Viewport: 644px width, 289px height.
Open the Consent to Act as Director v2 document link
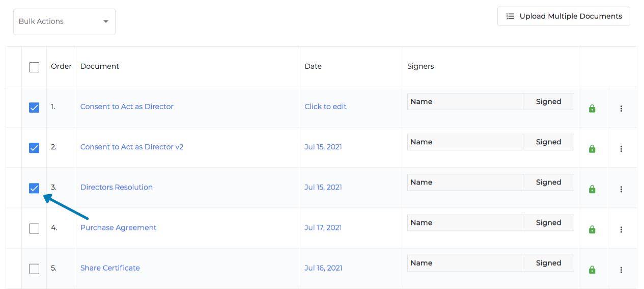pos(132,147)
